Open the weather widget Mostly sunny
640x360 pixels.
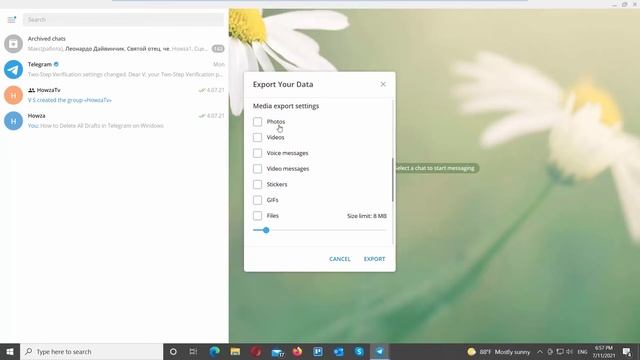[x=499, y=351]
